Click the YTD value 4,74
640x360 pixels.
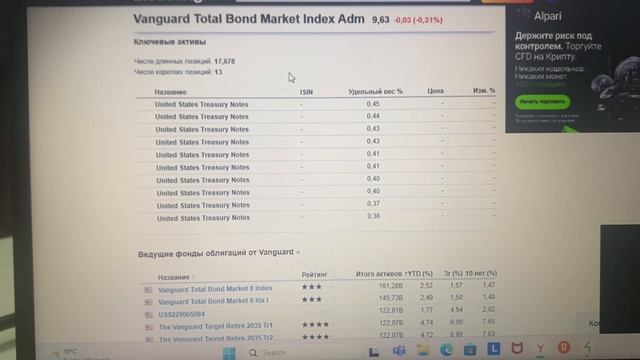[x=427, y=322]
